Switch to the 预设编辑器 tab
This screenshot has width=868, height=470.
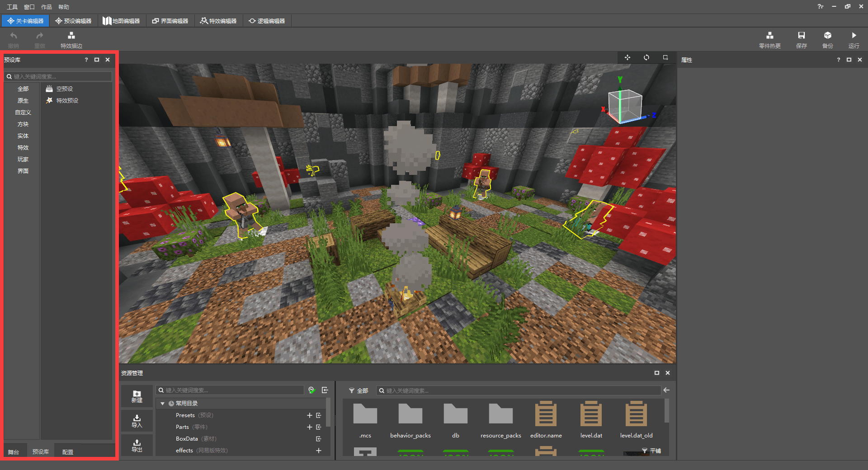pos(73,21)
